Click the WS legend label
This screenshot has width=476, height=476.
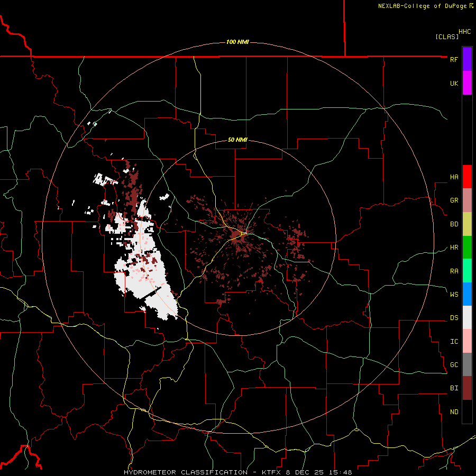coord(454,294)
